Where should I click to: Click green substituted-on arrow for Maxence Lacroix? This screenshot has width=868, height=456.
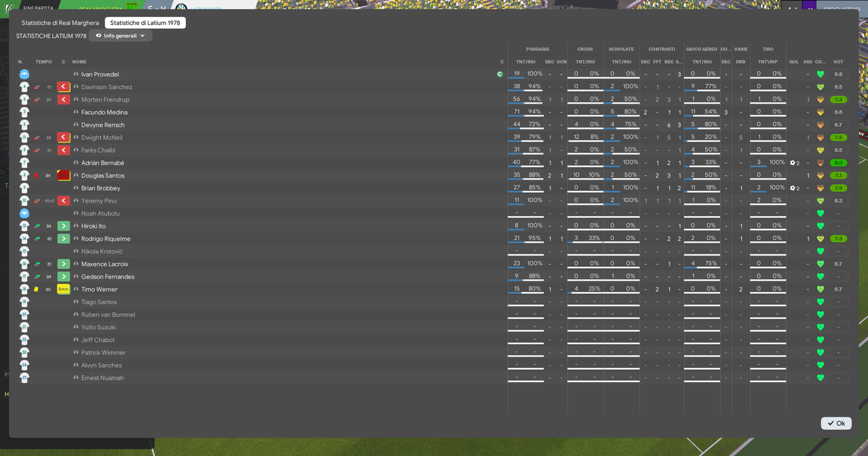63,264
